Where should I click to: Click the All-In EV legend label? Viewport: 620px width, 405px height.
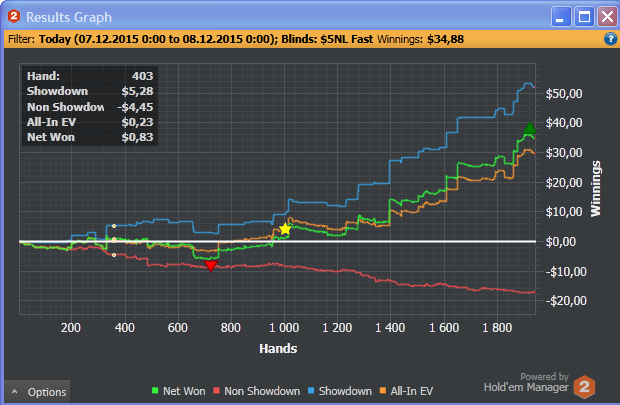412,391
